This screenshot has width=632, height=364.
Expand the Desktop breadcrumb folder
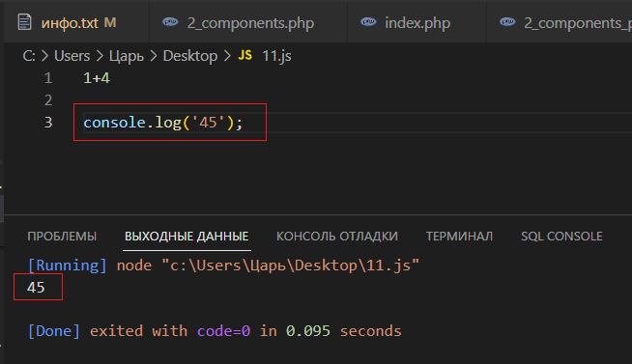click(x=190, y=56)
